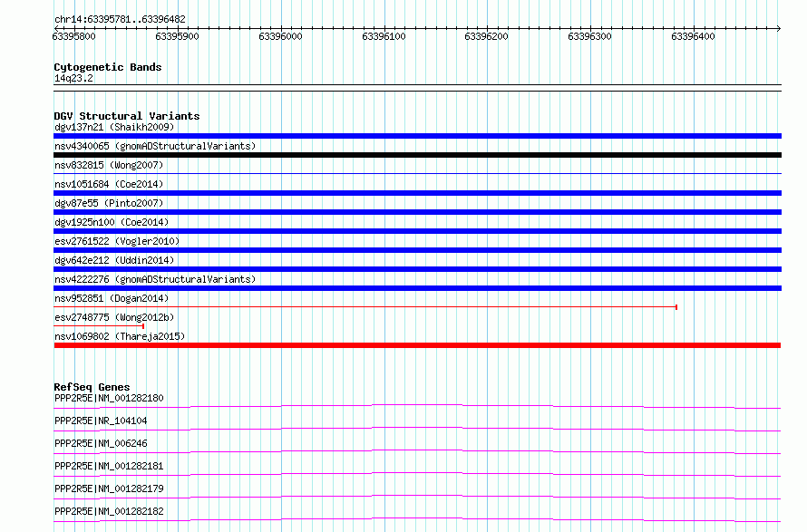Open transcript PPP2R5E|NM_001282180 label
This screenshot has height=532, width=807.
point(109,398)
